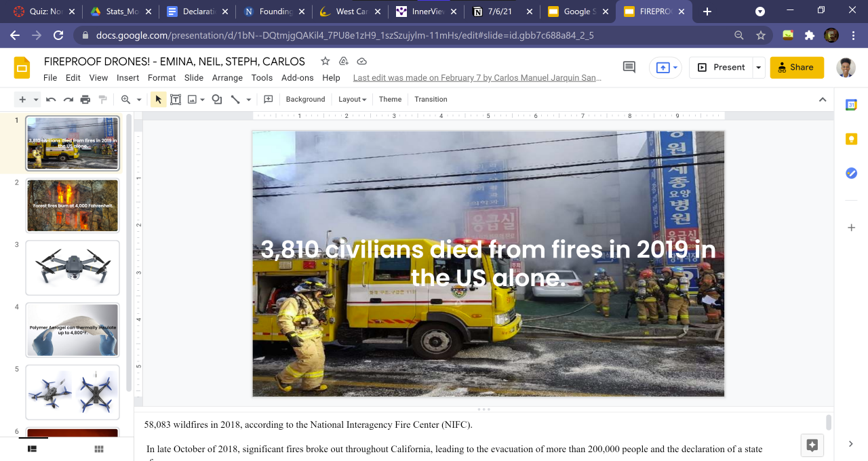Hide the menus with collapse chevron
The image size is (868, 461).
pyautogui.click(x=823, y=100)
